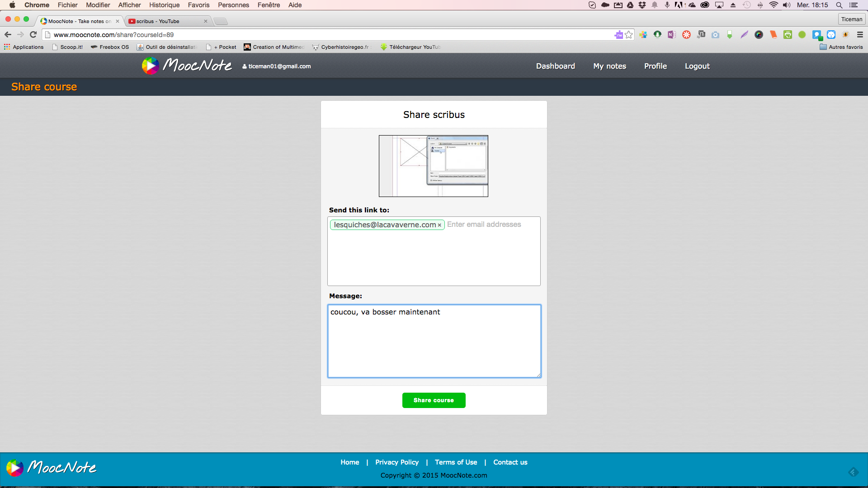868x488 pixels.
Task: Click the blue wolf face extension icon
Action: coord(831,35)
